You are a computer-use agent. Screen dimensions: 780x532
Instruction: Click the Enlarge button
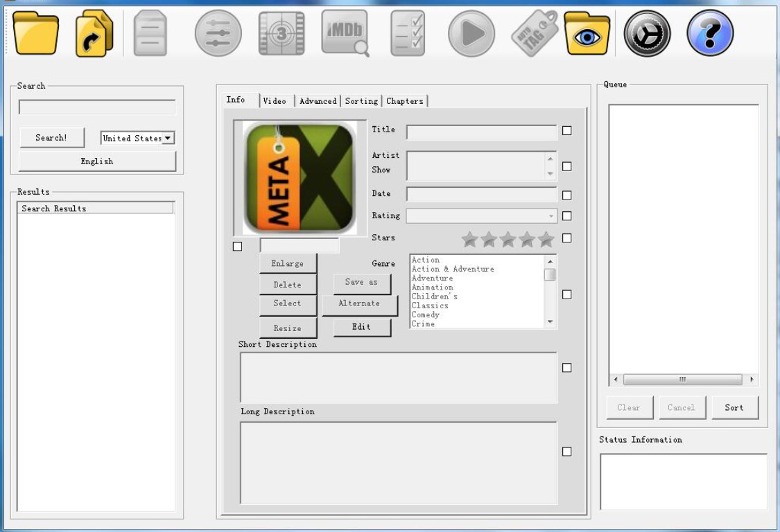click(288, 263)
